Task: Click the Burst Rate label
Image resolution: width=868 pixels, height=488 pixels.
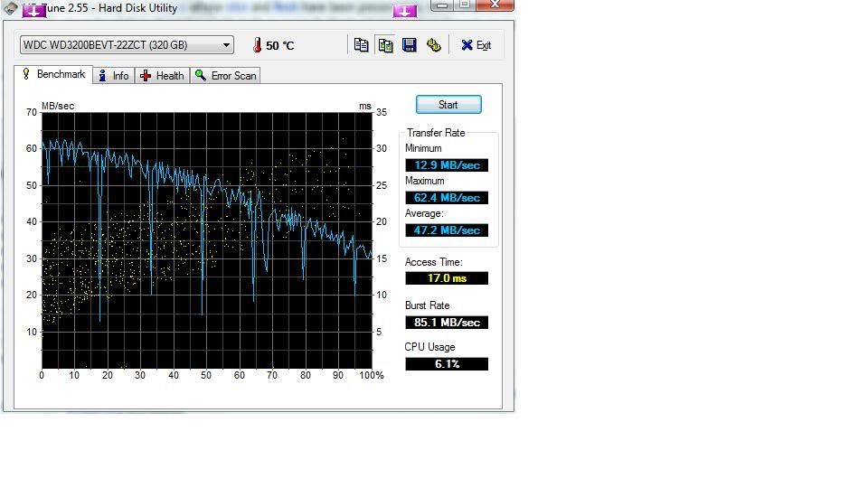Action: [427, 305]
